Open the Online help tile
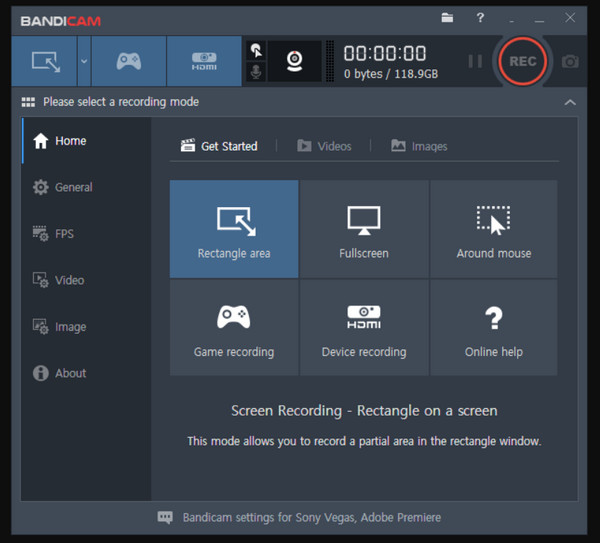The height and width of the screenshot is (543, 600). click(x=494, y=328)
